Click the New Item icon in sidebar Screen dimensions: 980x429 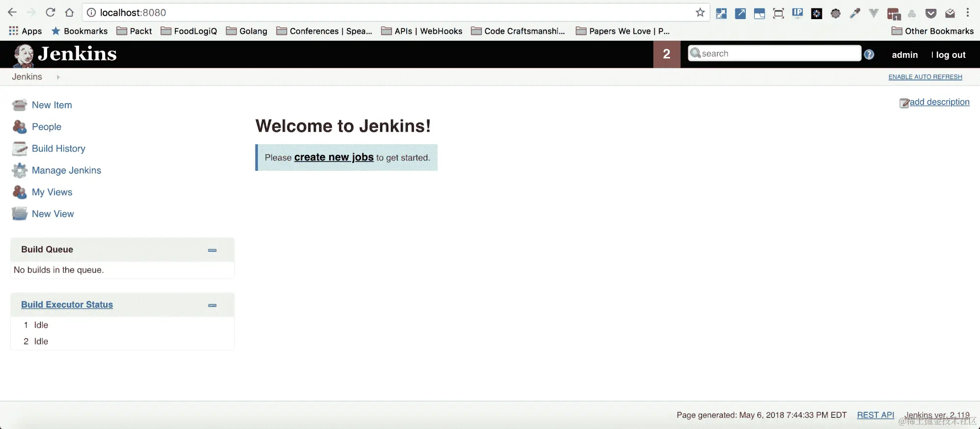20,105
